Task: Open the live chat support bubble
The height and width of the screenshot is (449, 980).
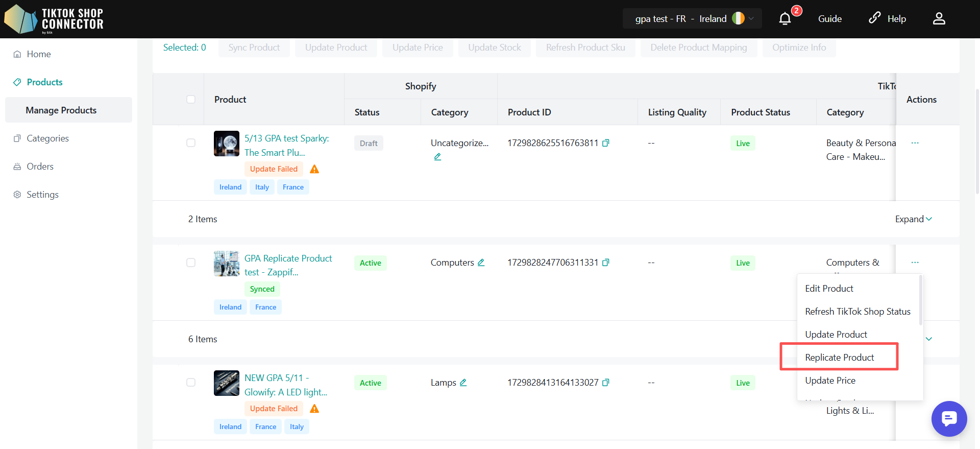Action: click(x=949, y=419)
